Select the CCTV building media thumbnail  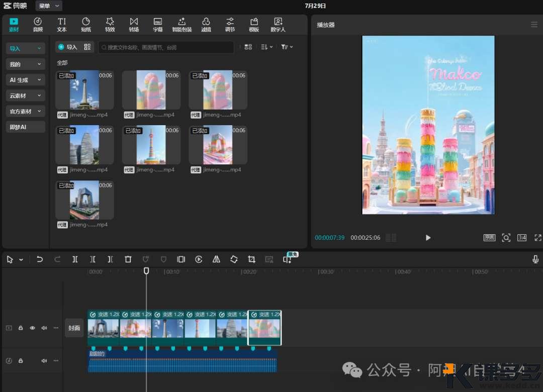(x=84, y=200)
